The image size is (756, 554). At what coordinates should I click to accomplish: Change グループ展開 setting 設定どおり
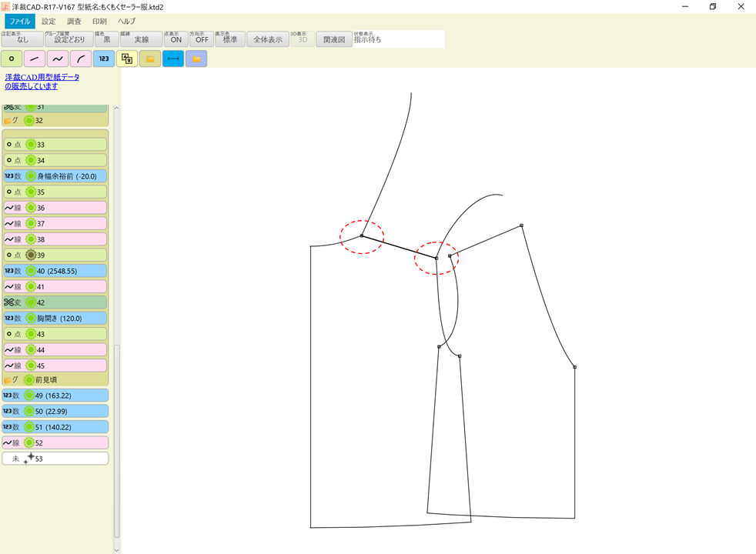tap(69, 39)
